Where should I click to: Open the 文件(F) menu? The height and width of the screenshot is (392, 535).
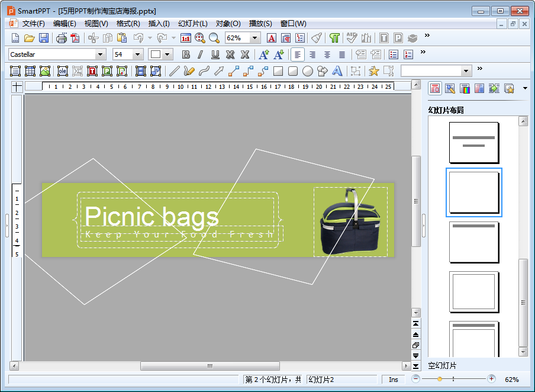(33, 24)
